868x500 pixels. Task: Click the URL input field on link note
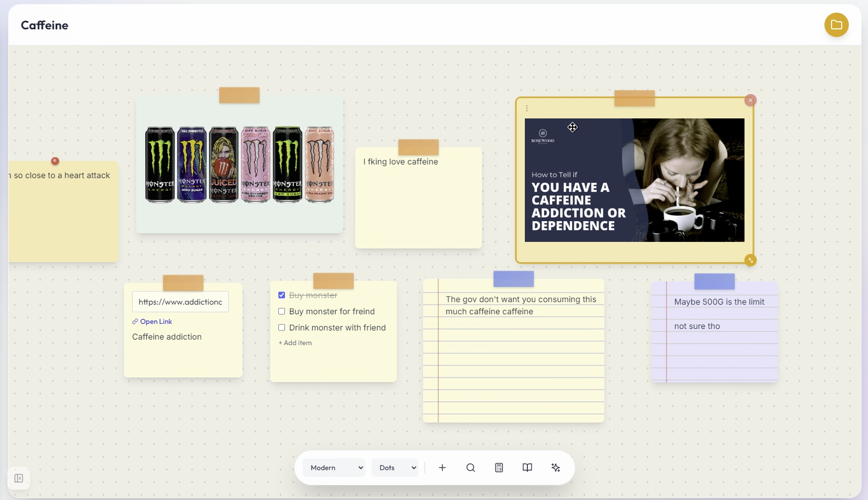[180, 302]
